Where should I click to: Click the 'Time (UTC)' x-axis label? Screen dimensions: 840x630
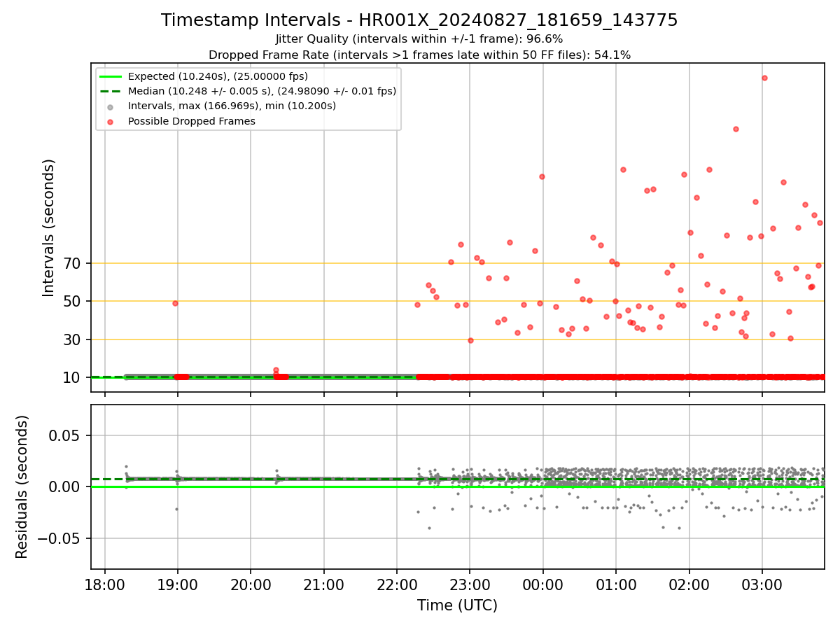tap(457, 605)
